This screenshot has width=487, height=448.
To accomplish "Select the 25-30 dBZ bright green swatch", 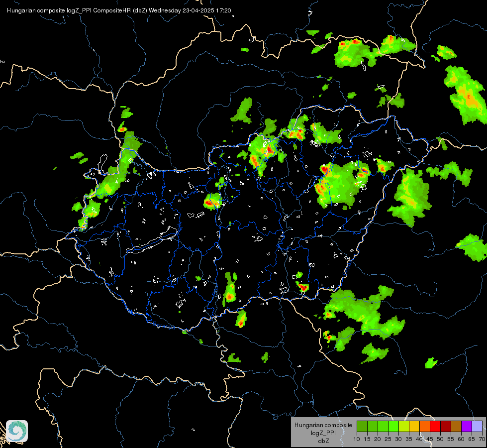I will pos(393,426).
